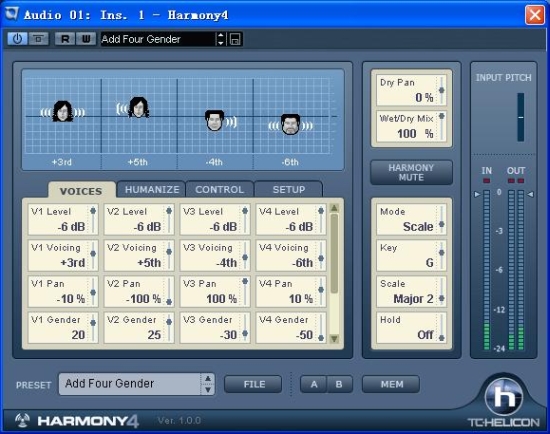
Task: Click the OUT meter level arrow marker
Action: click(x=531, y=194)
